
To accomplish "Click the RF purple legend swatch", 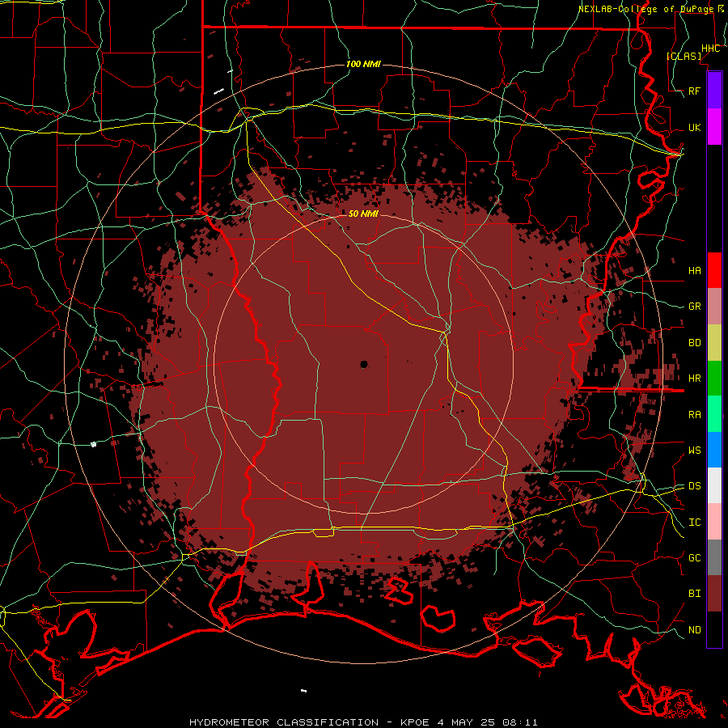I will [714, 91].
